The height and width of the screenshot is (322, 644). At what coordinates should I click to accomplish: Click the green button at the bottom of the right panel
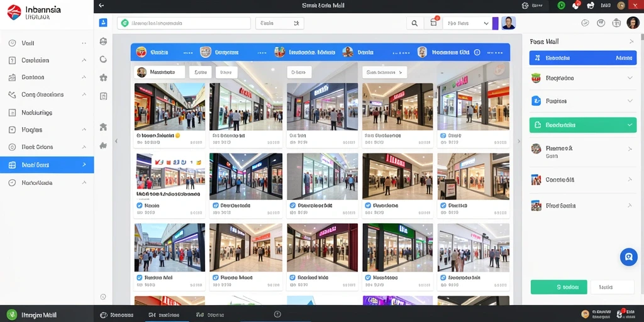point(559,287)
